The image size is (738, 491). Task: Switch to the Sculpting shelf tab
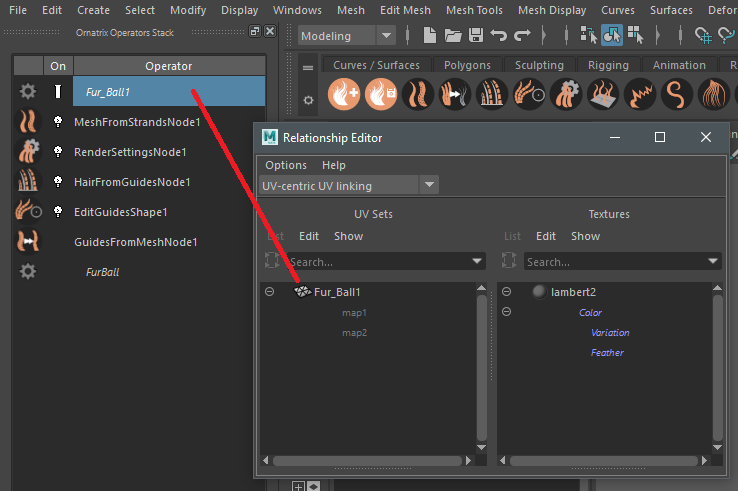pyautogui.click(x=539, y=65)
